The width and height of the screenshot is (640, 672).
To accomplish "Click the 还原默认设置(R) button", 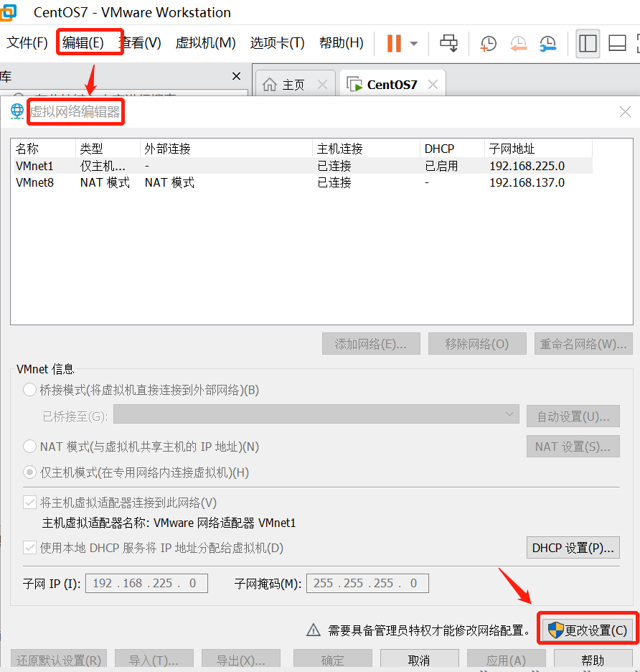I will [59, 660].
